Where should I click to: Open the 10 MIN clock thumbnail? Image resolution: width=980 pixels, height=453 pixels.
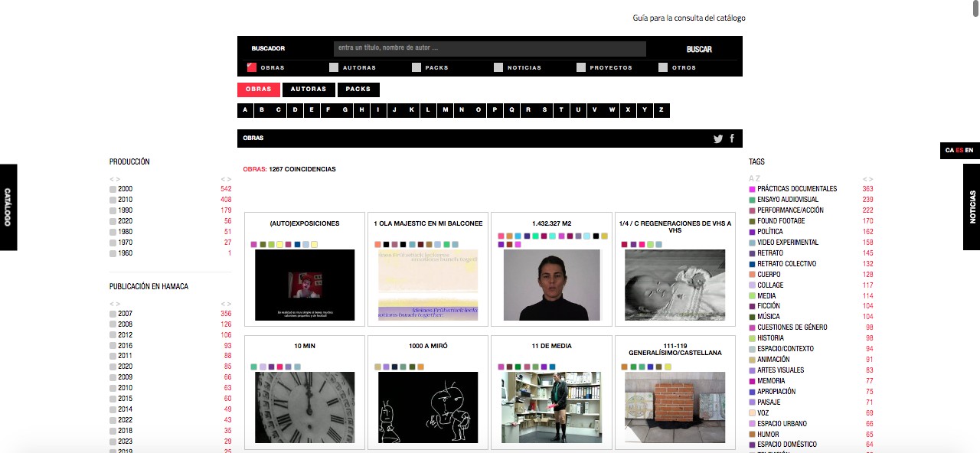pos(305,407)
